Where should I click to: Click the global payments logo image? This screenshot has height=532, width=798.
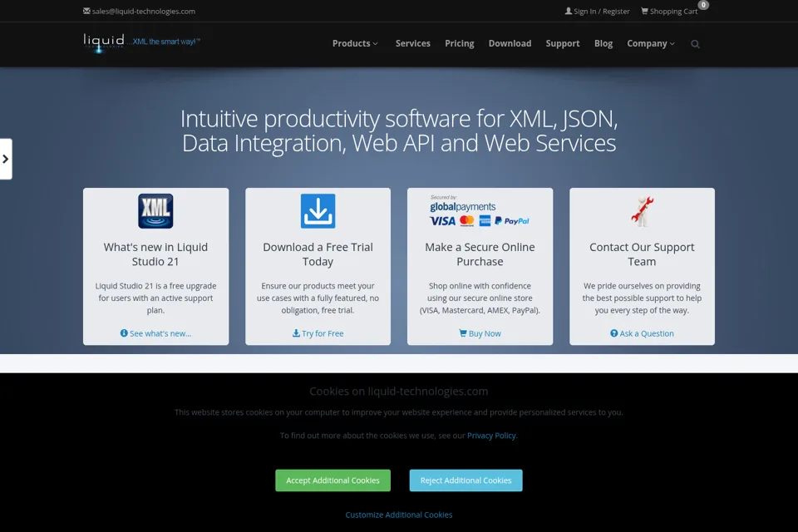[x=480, y=211]
